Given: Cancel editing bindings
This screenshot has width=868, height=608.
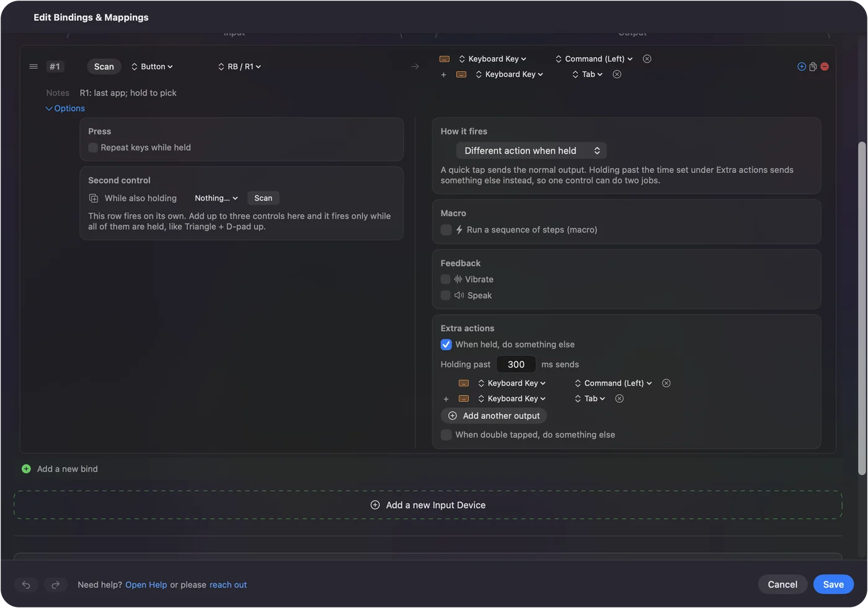Looking at the screenshot, I should pos(782,584).
